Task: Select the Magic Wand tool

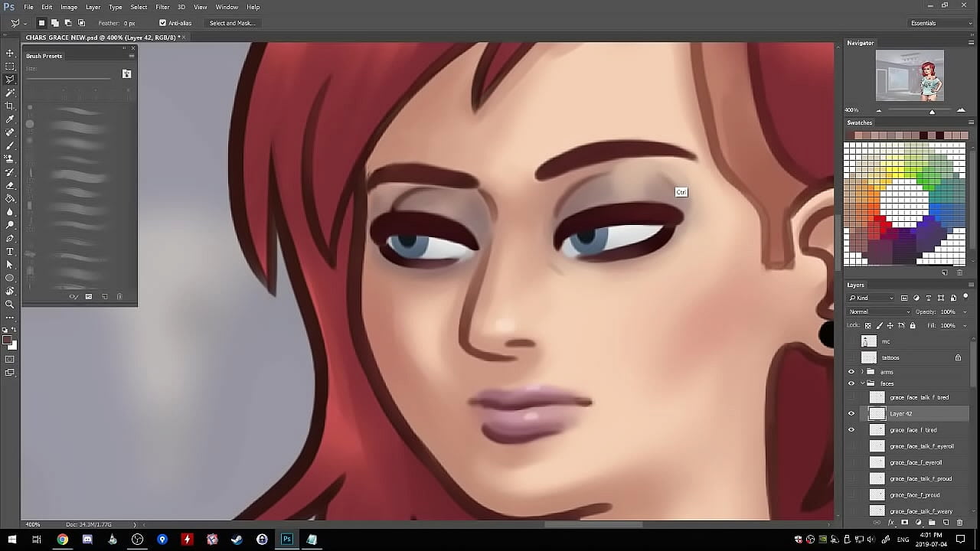Action: pyautogui.click(x=10, y=93)
